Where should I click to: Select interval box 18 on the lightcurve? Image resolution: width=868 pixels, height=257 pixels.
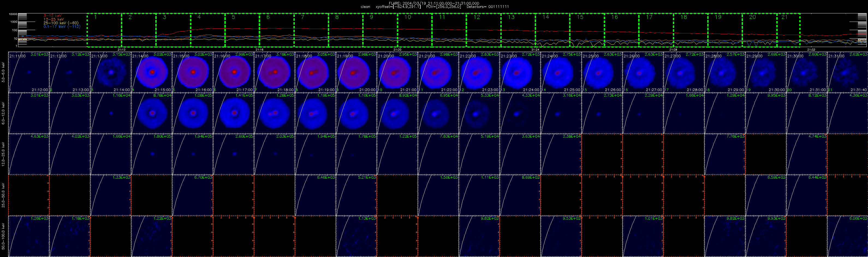pyautogui.click(x=690, y=30)
